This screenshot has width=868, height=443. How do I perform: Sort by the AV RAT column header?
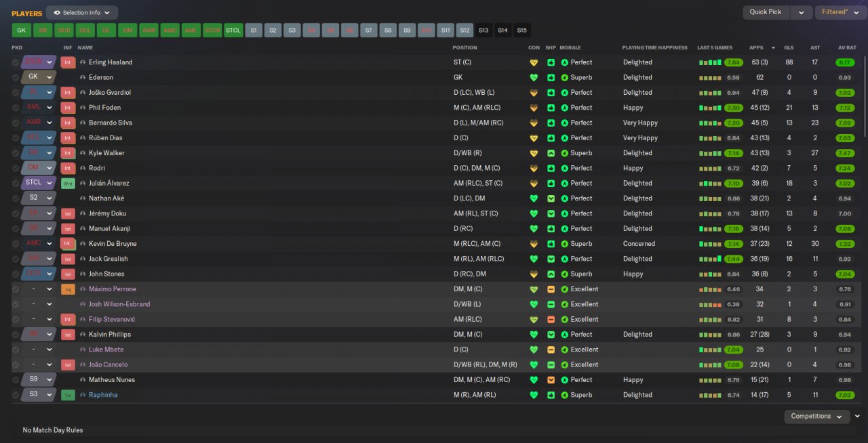(x=847, y=48)
